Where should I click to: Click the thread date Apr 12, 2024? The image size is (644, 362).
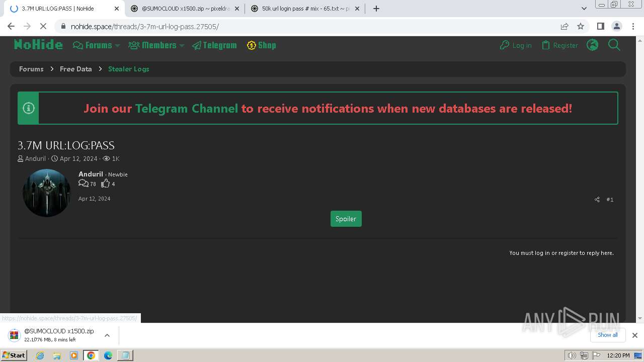78,158
